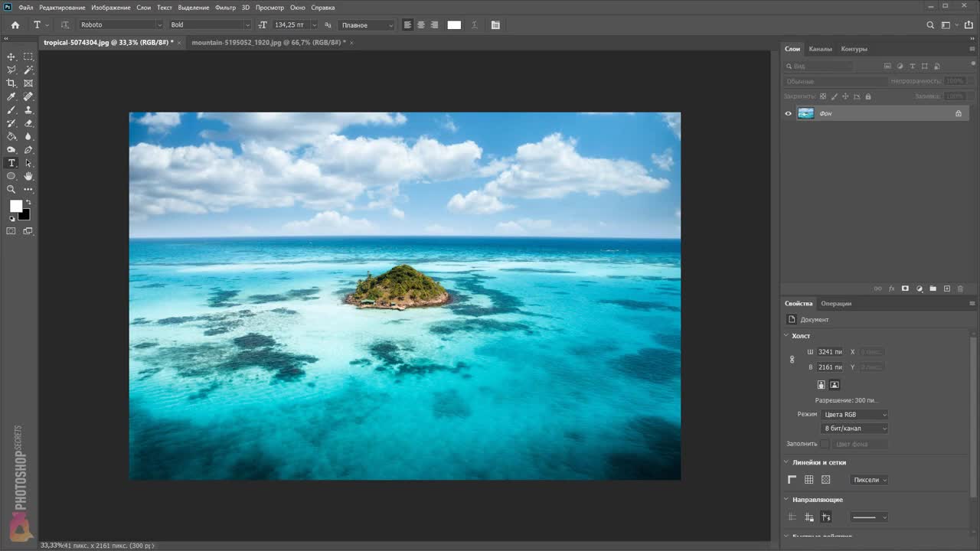Hide the Фон layer with eye icon
This screenshot has width=980, height=551.
788,113
